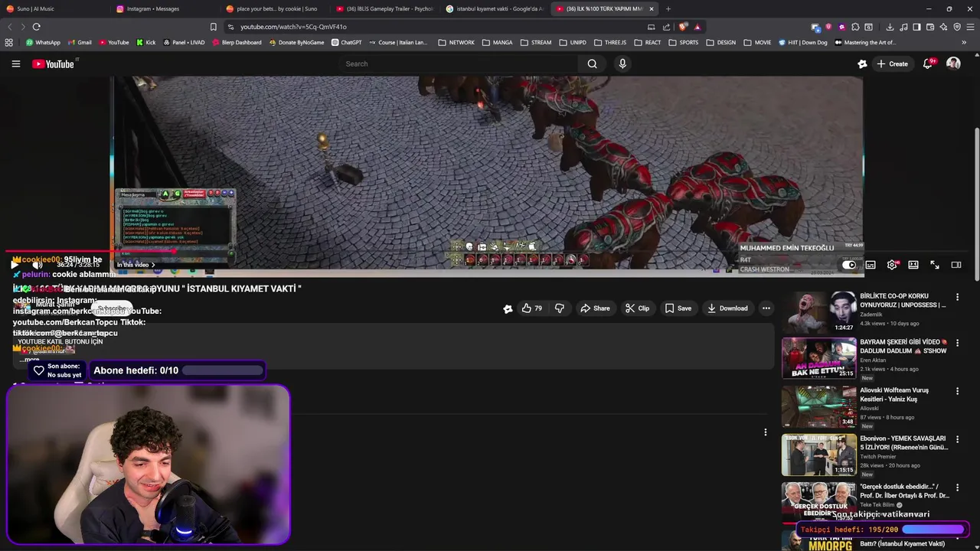Viewport: 980px width, 551px height.
Task: Click the Subscribe button
Action: click(112, 308)
